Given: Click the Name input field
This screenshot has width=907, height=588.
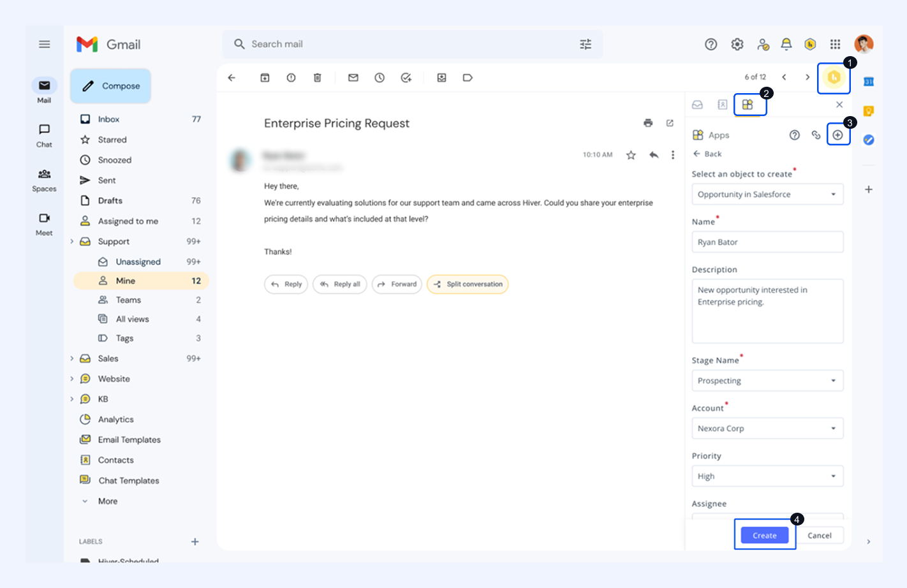Looking at the screenshot, I should point(767,242).
